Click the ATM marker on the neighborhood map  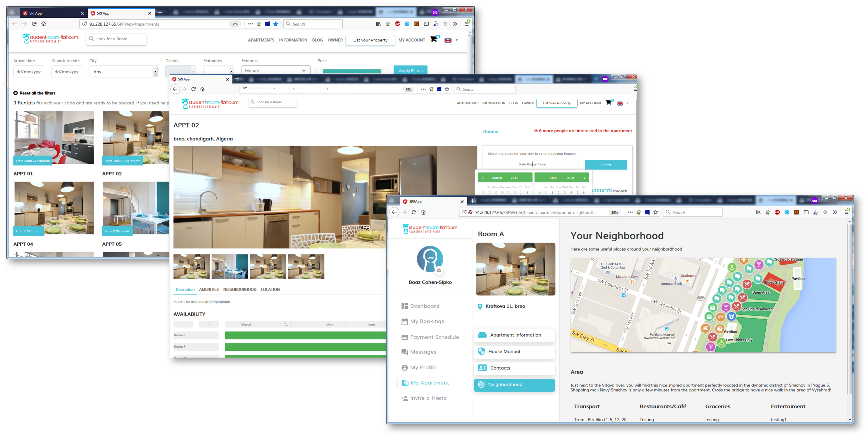pyautogui.click(x=720, y=317)
